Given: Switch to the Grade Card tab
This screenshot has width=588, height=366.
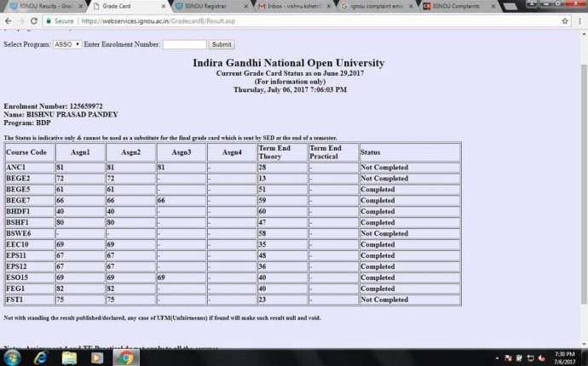Looking at the screenshot, I should (130, 6).
